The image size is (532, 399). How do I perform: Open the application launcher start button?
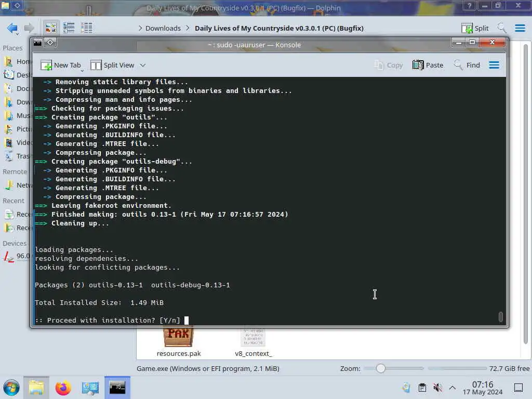[11, 388]
